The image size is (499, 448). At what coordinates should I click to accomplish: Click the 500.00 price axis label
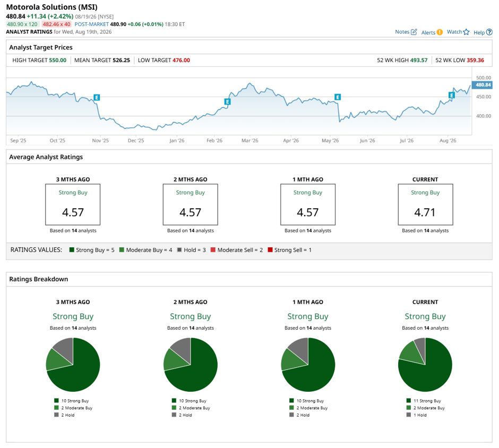(x=484, y=77)
